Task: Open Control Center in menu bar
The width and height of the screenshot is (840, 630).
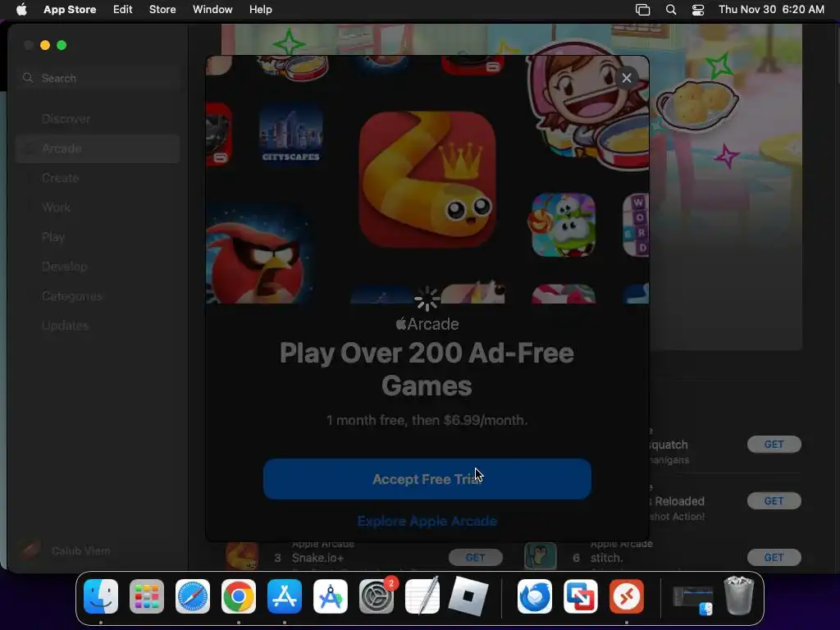Action: (x=698, y=10)
